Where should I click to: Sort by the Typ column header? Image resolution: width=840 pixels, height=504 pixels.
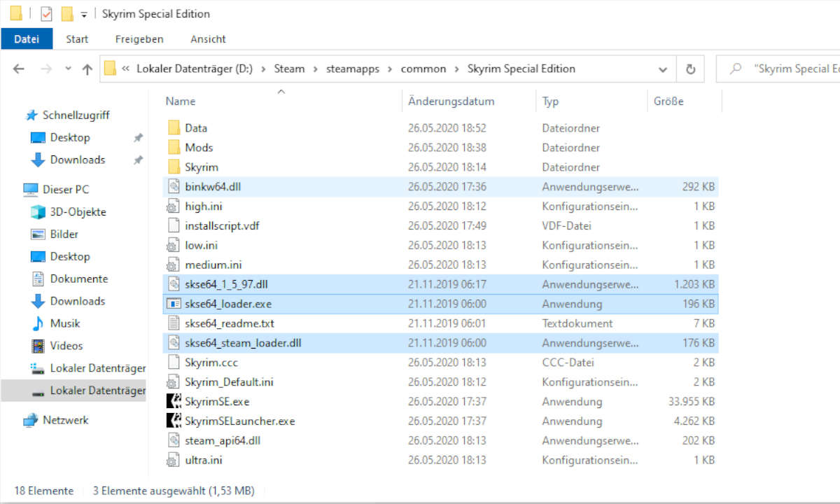click(x=550, y=101)
